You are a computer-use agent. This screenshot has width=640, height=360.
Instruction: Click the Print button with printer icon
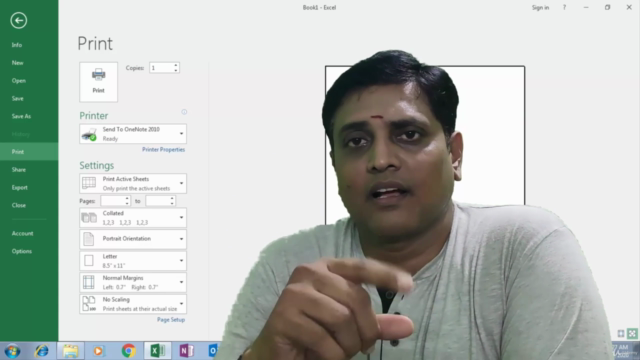[x=98, y=82]
